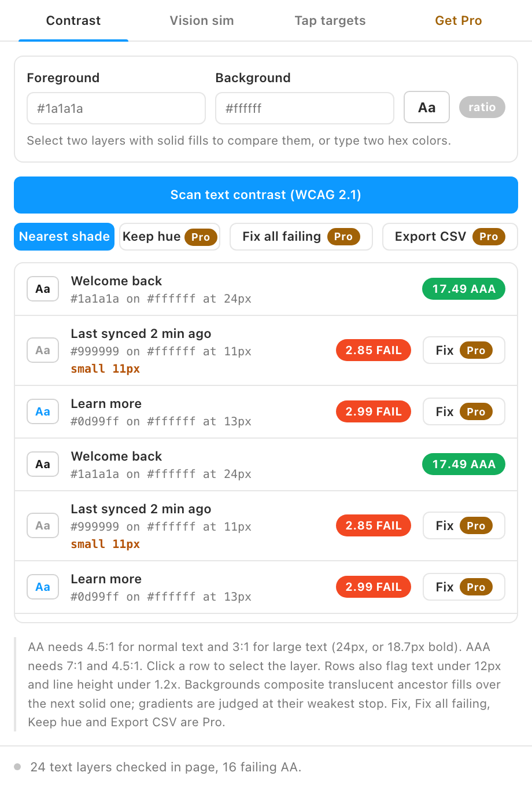
Task: Click the Foreground hex color field
Action: coord(116,108)
